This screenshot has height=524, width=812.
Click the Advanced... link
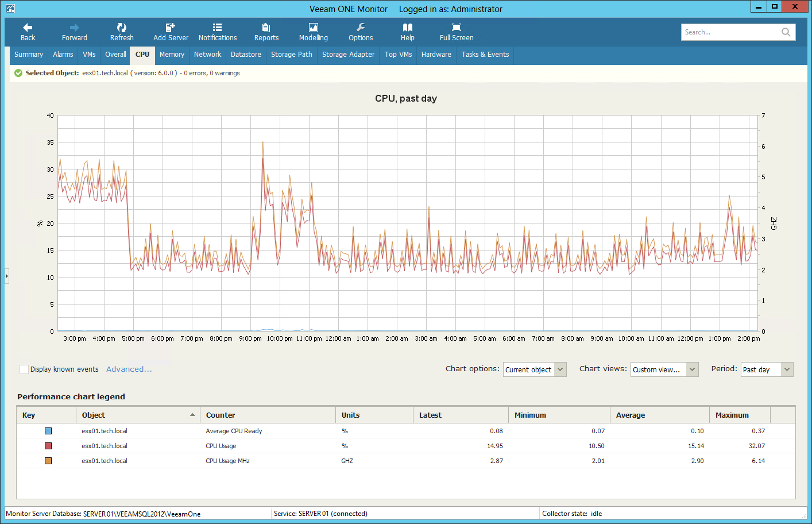(x=129, y=369)
